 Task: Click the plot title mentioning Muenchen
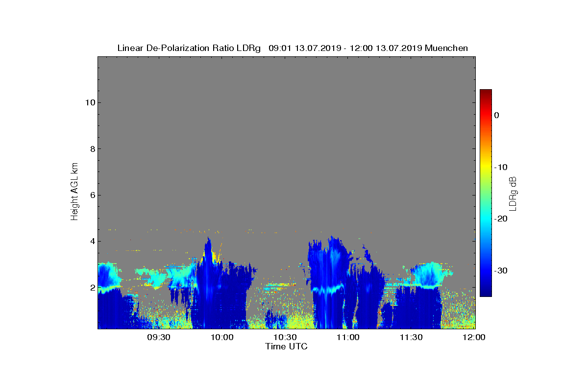293,48
